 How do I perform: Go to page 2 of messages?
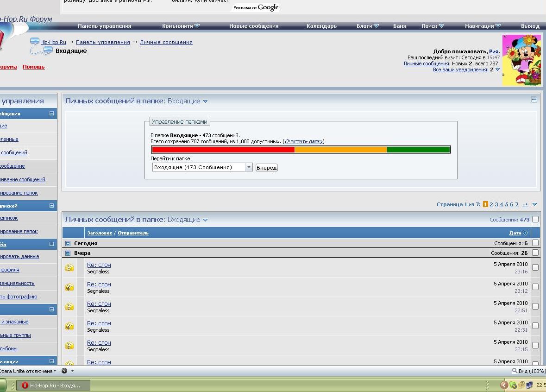coord(491,204)
